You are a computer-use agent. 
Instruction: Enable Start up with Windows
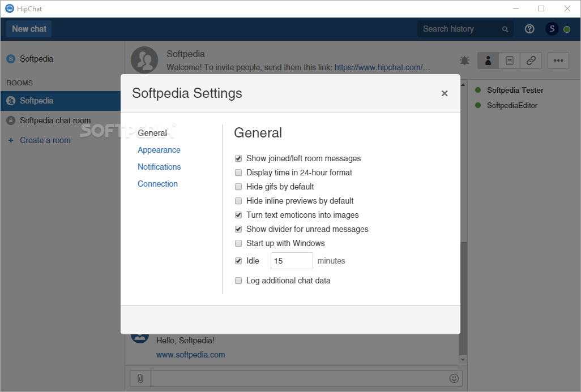pos(238,243)
